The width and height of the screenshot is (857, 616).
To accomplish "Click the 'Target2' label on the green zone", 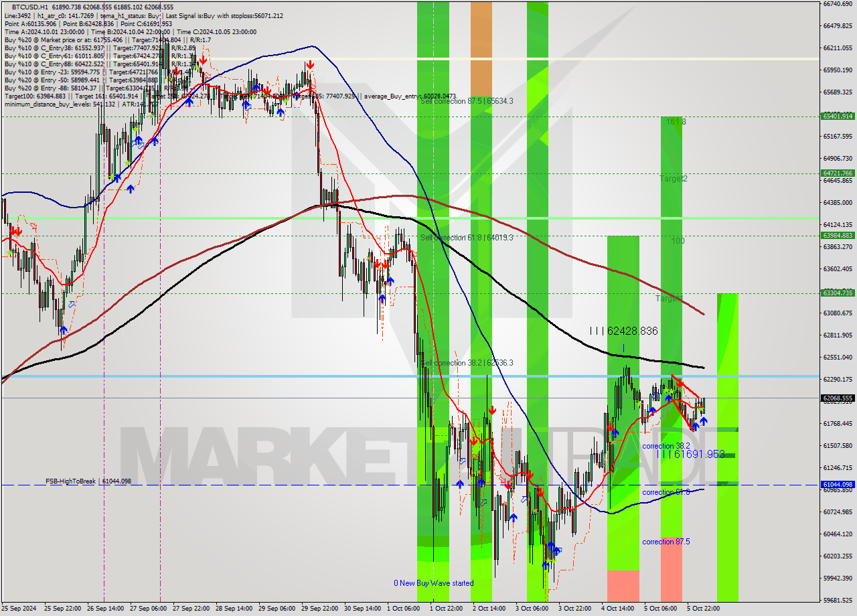I will [x=673, y=179].
